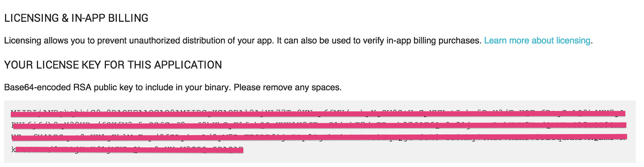Click the letter 'k' starting the last key line
The image size is (644, 167).
point(13,150)
